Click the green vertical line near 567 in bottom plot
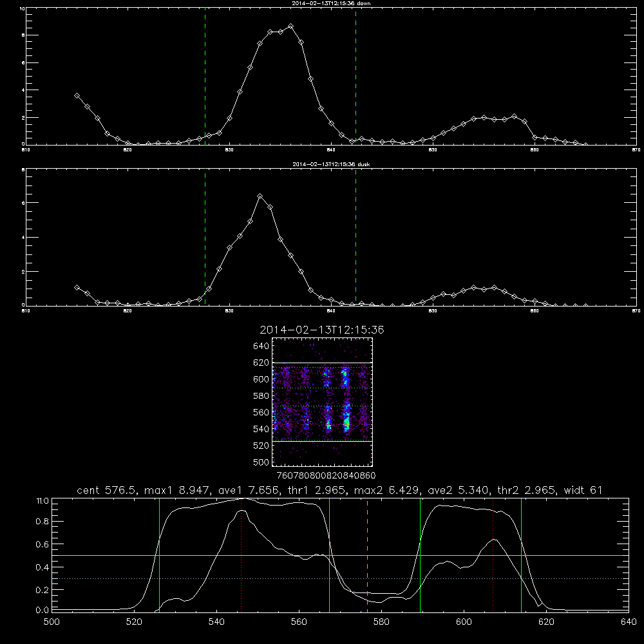The width and height of the screenshot is (644, 644). (x=329, y=554)
